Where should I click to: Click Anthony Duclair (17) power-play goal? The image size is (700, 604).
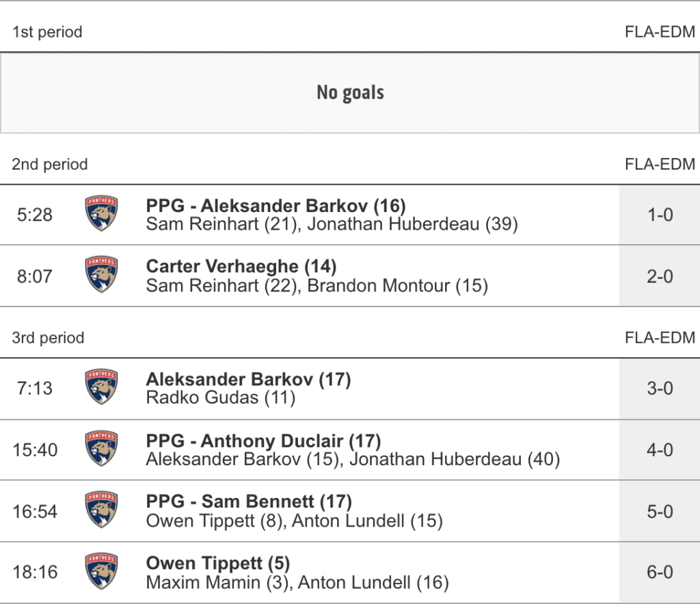point(263,441)
